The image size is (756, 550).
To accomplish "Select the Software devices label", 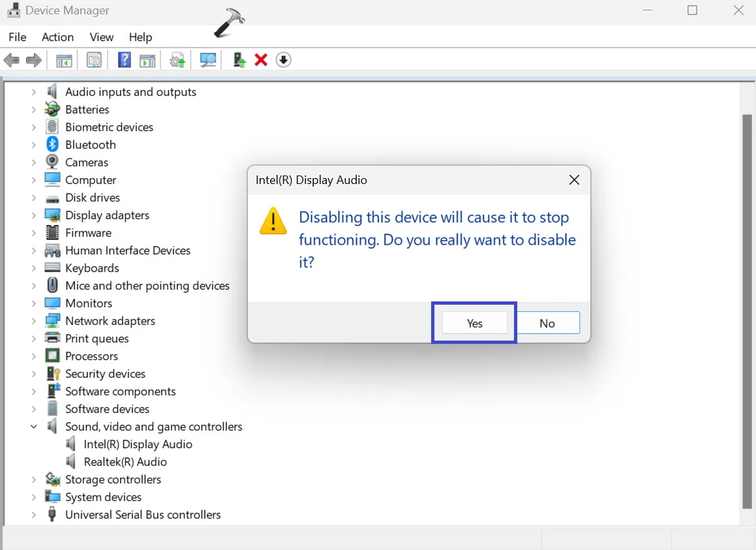I will coord(107,408).
